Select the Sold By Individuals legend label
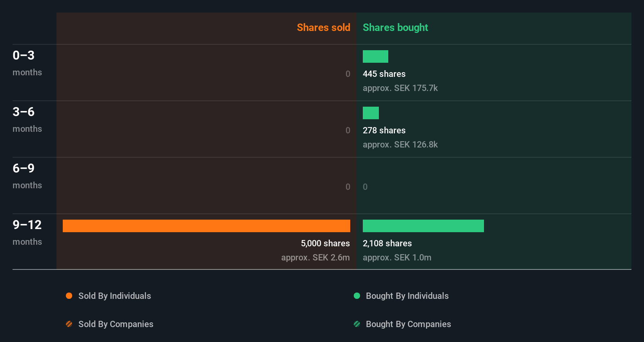 (x=115, y=296)
